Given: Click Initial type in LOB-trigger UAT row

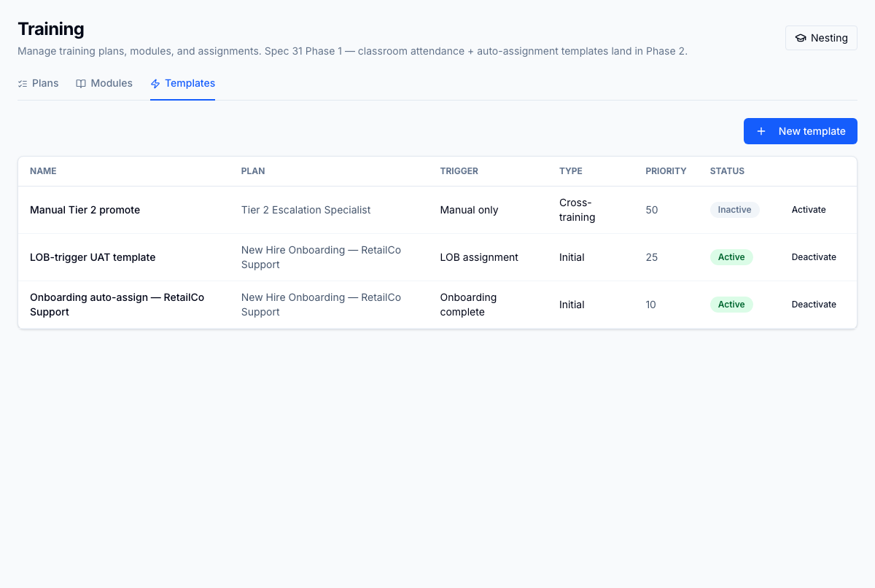Looking at the screenshot, I should pyautogui.click(x=572, y=257).
